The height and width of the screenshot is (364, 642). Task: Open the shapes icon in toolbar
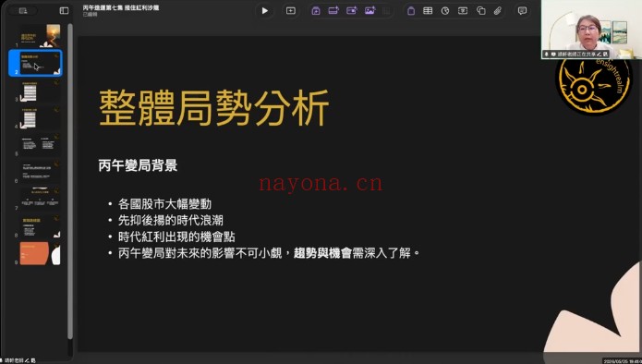pos(480,11)
